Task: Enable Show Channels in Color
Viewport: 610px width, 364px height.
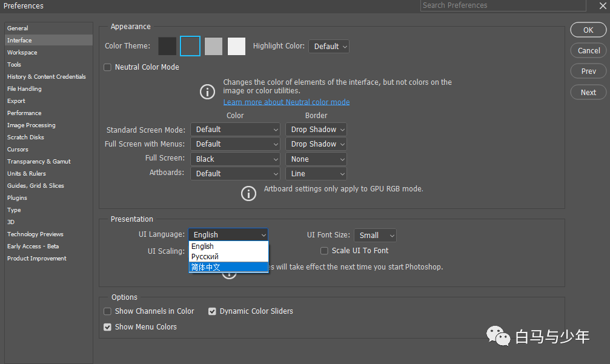Action: click(x=107, y=311)
